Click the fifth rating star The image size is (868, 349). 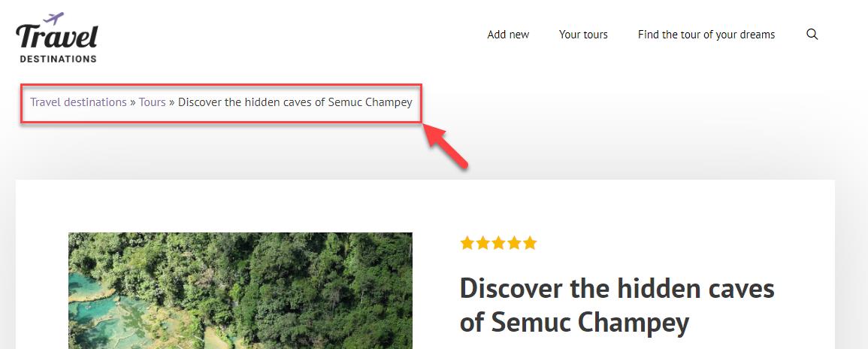(x=531, y=243)
